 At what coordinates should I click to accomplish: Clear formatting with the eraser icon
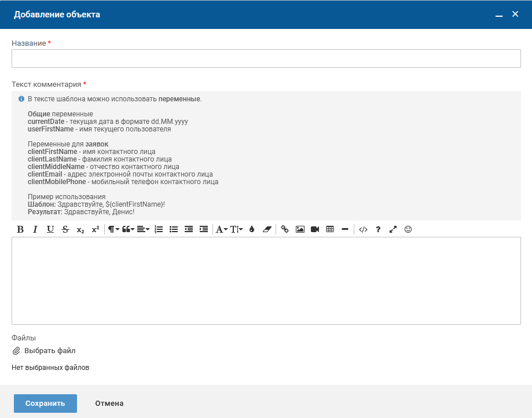click(x=266, y=229)
